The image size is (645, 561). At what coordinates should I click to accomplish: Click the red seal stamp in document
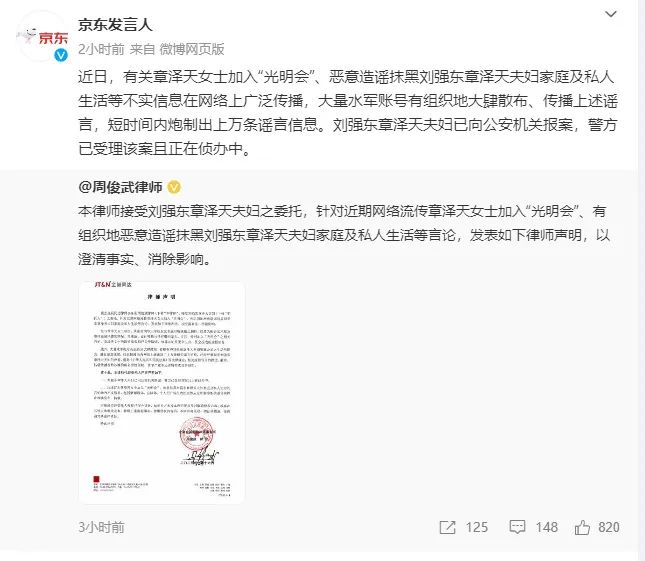(197, 434)
